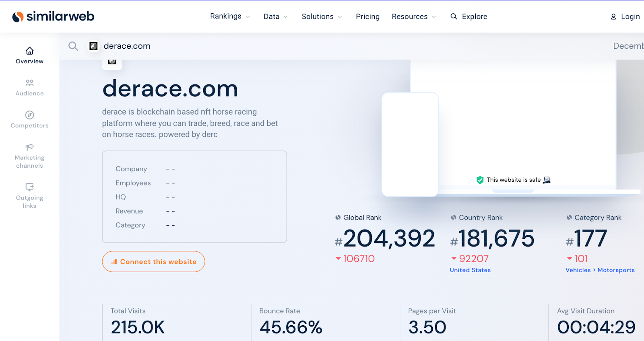The width and height of the screenshot is (644, 341).
Task: Click the derace.com search field
Action: pyautogui.click(x=127, y=46)
